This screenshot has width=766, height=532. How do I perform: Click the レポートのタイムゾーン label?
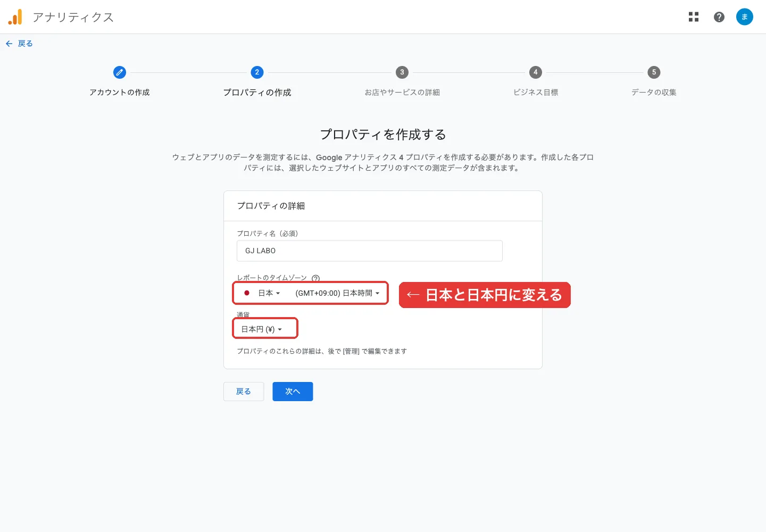(272, 278)
